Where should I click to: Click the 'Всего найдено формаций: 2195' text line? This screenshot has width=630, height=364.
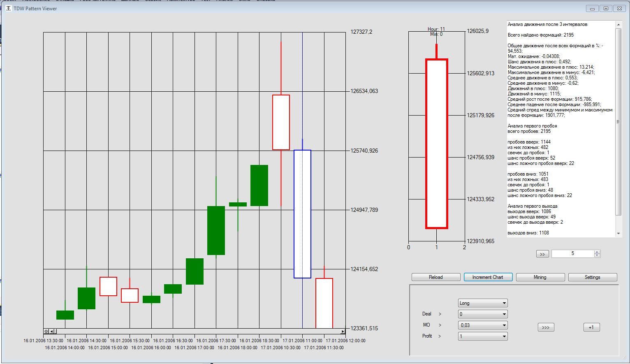(540, 35)
